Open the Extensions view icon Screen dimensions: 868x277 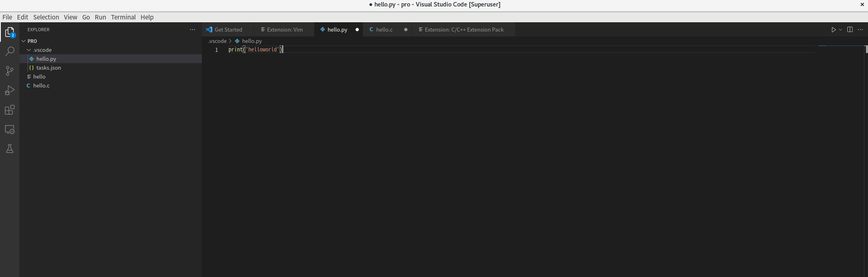[x=10, y=110]
